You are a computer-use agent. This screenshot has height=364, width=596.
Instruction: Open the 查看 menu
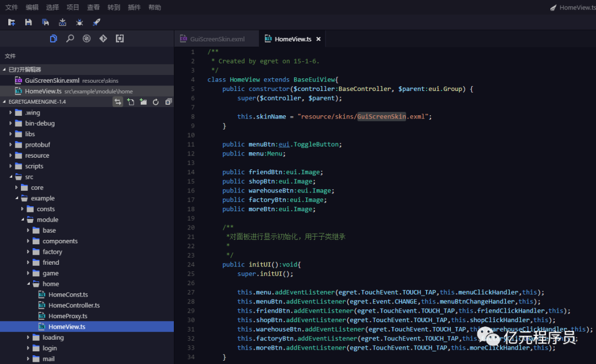[x=93, y=7]
